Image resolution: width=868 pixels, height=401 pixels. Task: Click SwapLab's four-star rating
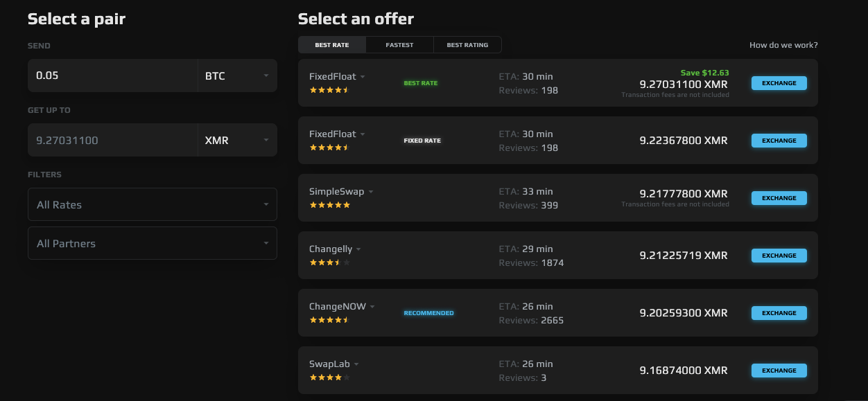coord(330,377)
